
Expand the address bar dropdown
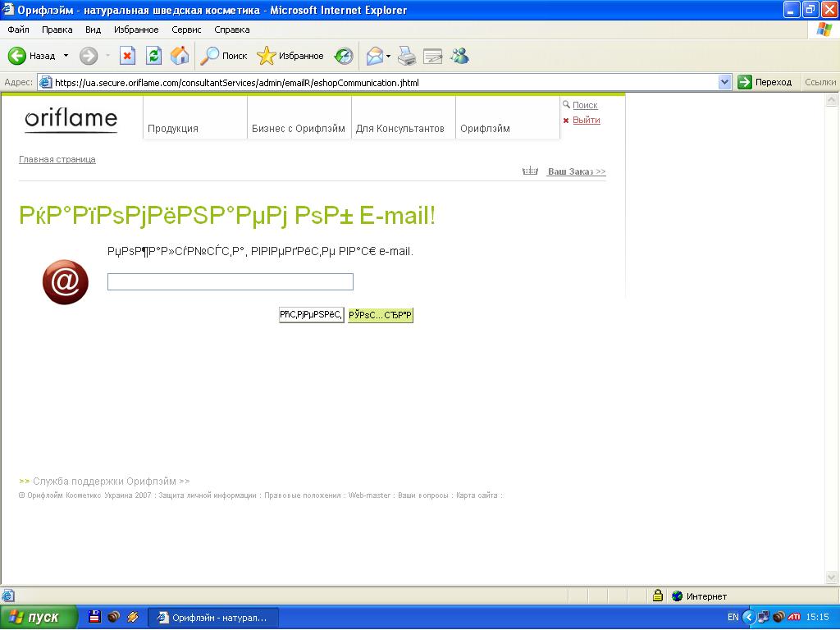pos(724,82)
